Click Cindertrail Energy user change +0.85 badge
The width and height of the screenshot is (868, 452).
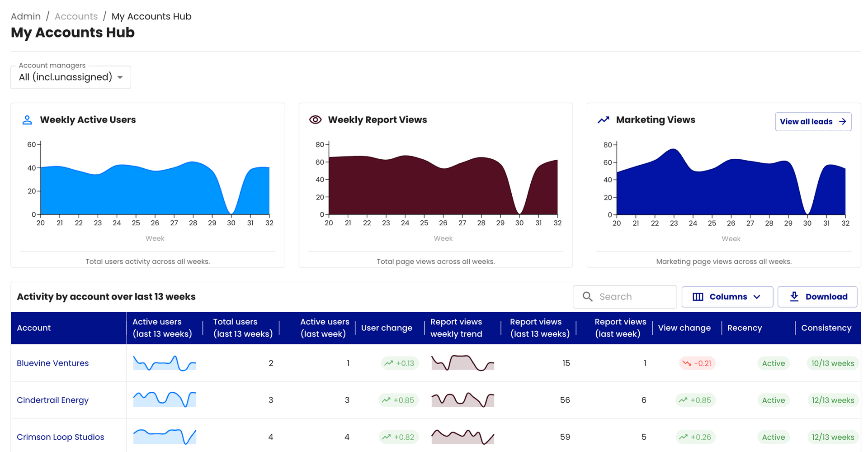(398, 400)
